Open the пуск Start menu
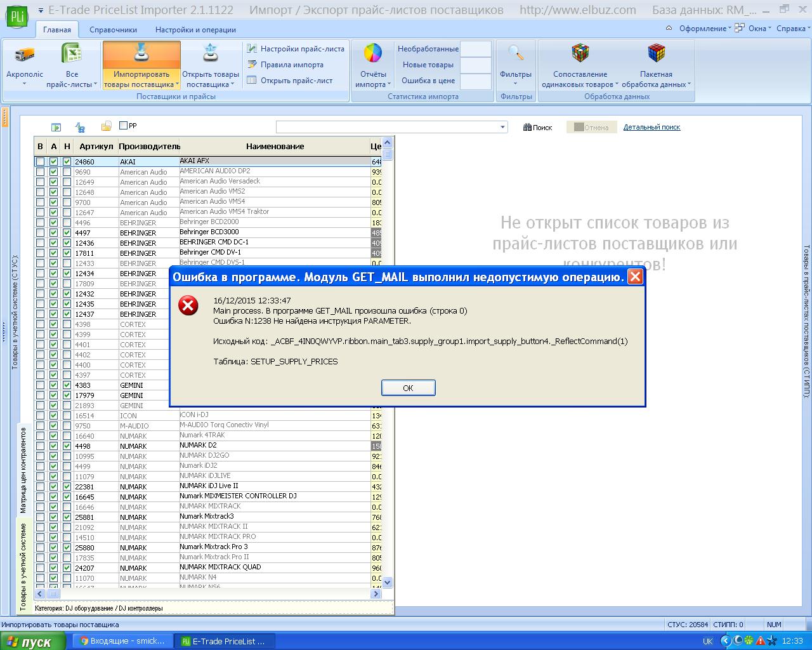The image size is (812, 650). pos(33,641)
